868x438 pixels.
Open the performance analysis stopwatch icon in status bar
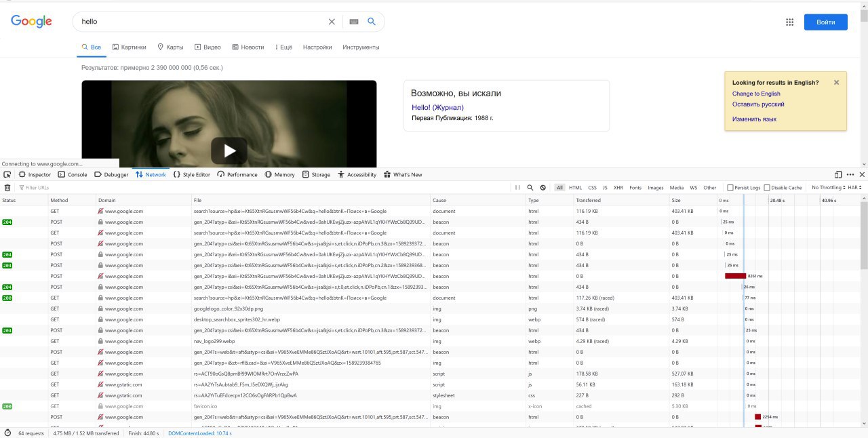click(7, 433)
